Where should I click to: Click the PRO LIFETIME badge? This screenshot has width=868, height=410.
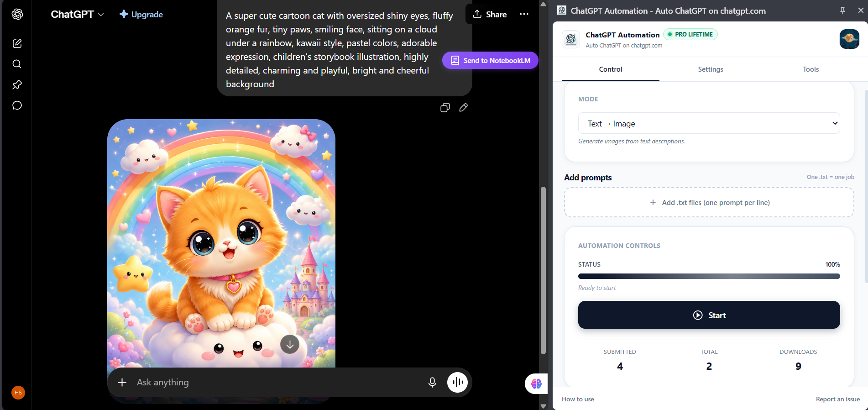(690, 34)
